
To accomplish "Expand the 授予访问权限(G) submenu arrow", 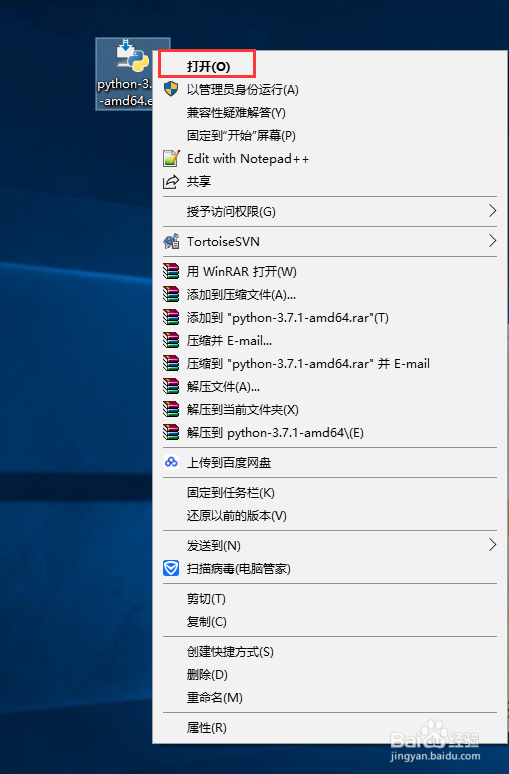I will [492, 211].
